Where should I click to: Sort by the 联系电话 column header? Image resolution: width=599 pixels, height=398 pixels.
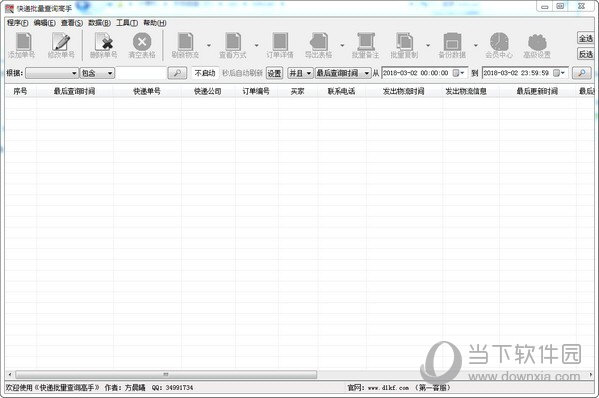342,91
